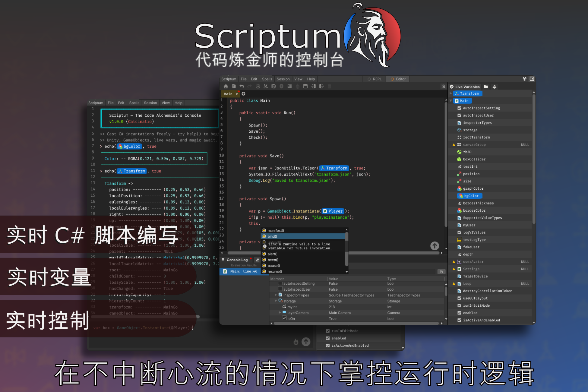Viewport: 588px width, 392px height.
Task: Click the redo arrow in the editor toolbar
Action: pyautogui.click(x=249, y=86)
